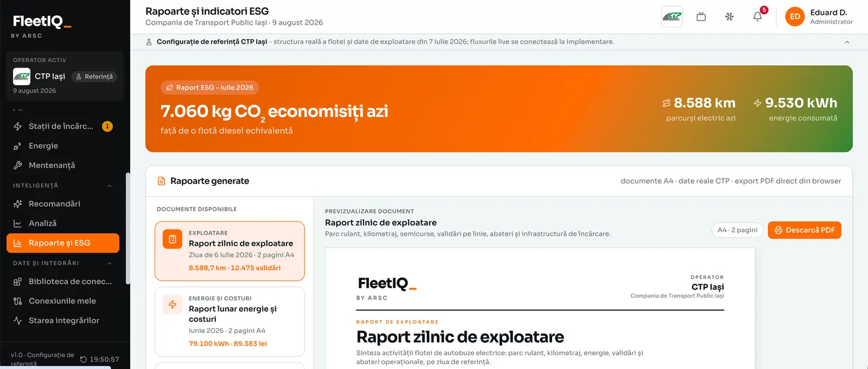Click the A4 · 2 pagini pill
868x369 pixels.
pyautogui.click(x=737, y=230)
